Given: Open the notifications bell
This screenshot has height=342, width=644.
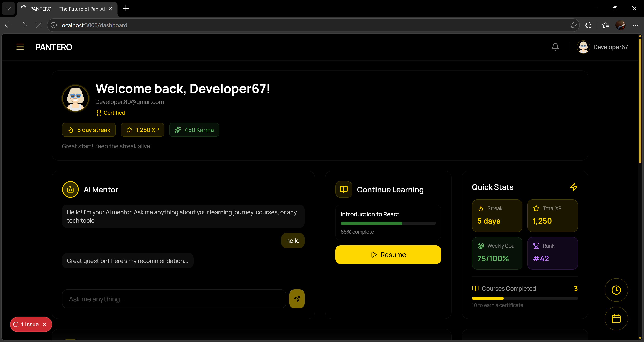Looking at the screenshot, I should tap(555, 47).
